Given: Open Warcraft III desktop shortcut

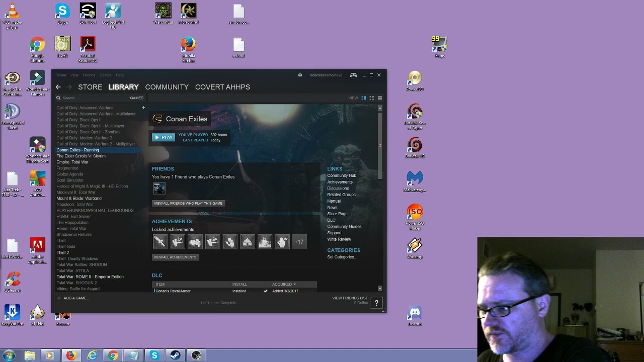Looking at the screenshot, I should [163, 14].
